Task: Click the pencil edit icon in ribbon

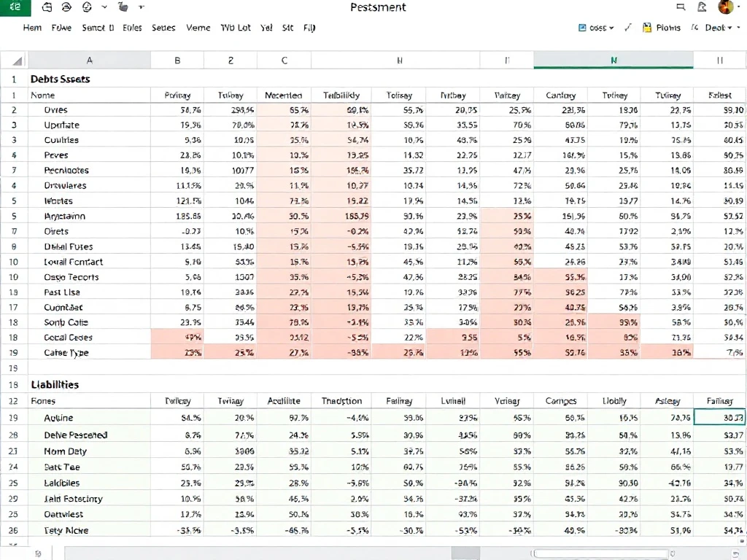Action: 628,28
